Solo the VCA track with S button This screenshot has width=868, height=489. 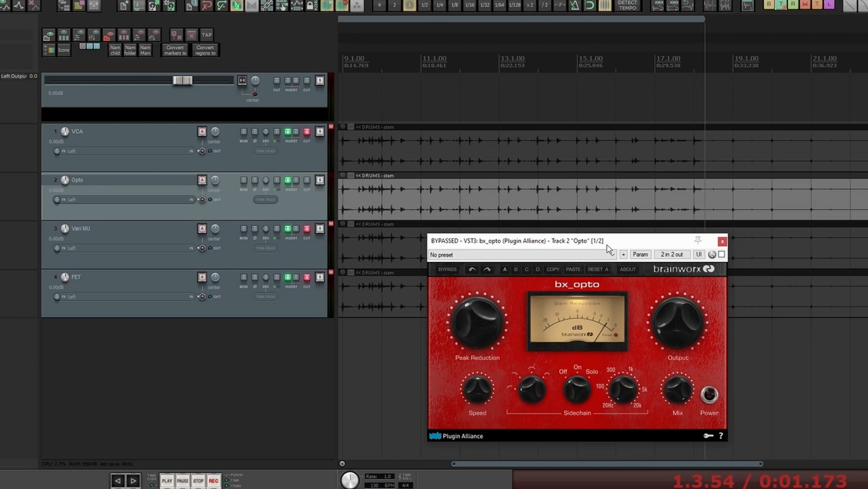[320, 131]
